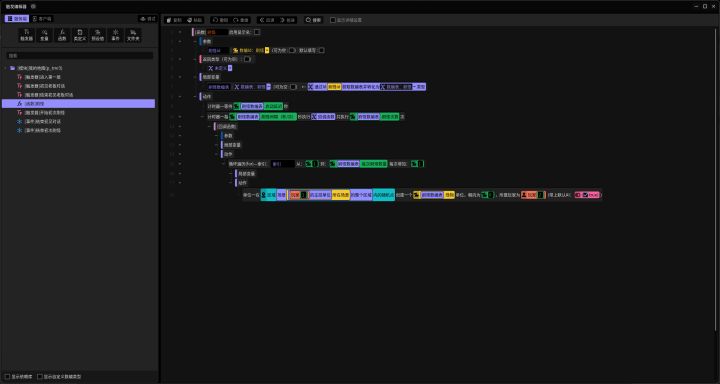This screenshot has height=384, width=720.
Task: Click the fx icon of highlighted function row
Action: [19, 104]
